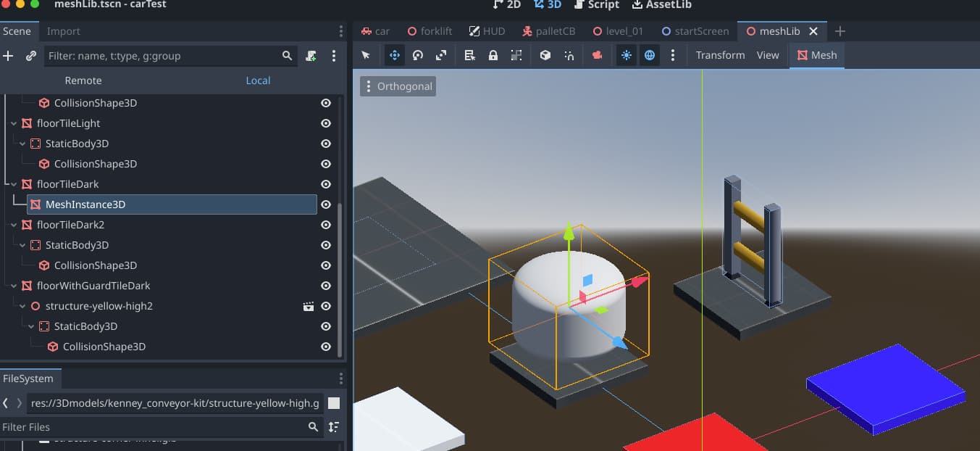Viewport: 980px width, 451px height.
Task: Select the Scale mode tool
Action: (441, 55)
